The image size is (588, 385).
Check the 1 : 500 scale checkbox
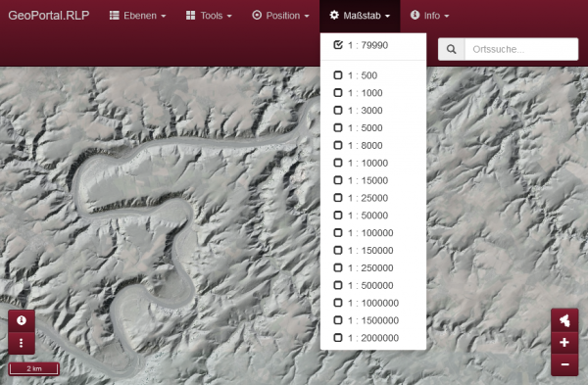point(338,75)
